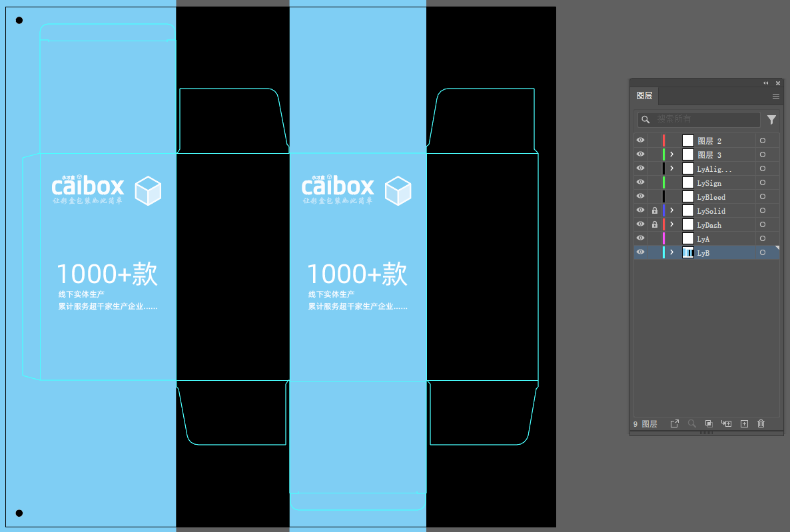The width and height of the screenshot is (790, 532).
Task: Expand the LyAlig layer contents
Action: click(671, 168)
